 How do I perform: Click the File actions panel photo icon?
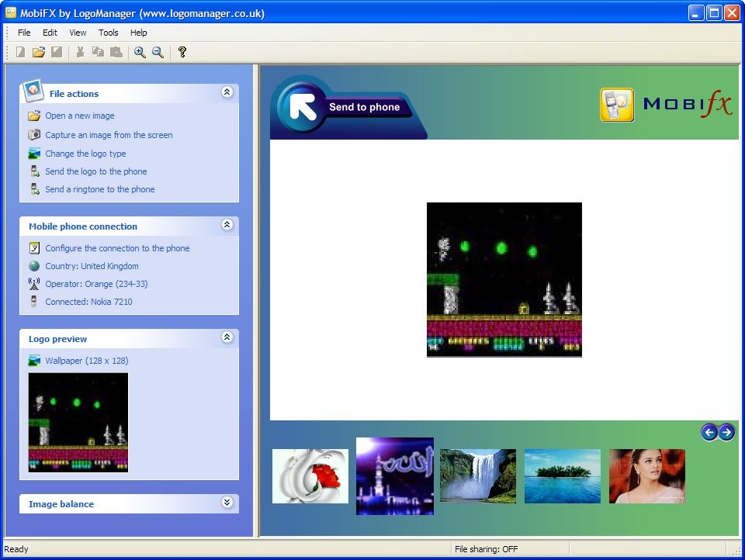point(33,90)
